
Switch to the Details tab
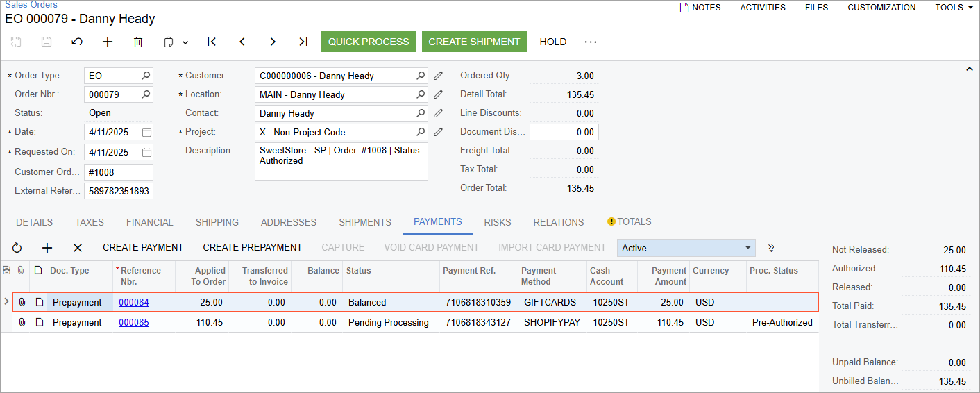35,222
